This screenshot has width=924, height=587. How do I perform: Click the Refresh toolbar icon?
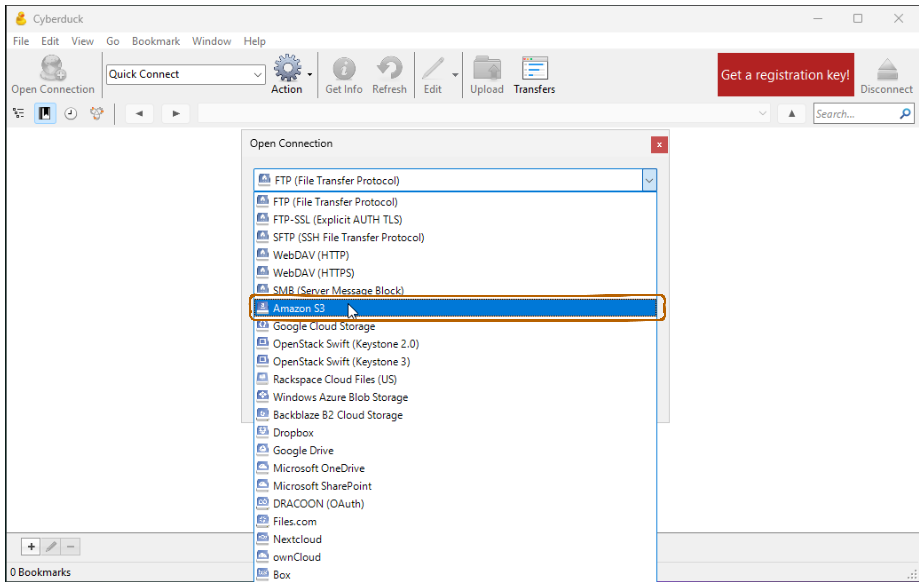tap(389, 68)
